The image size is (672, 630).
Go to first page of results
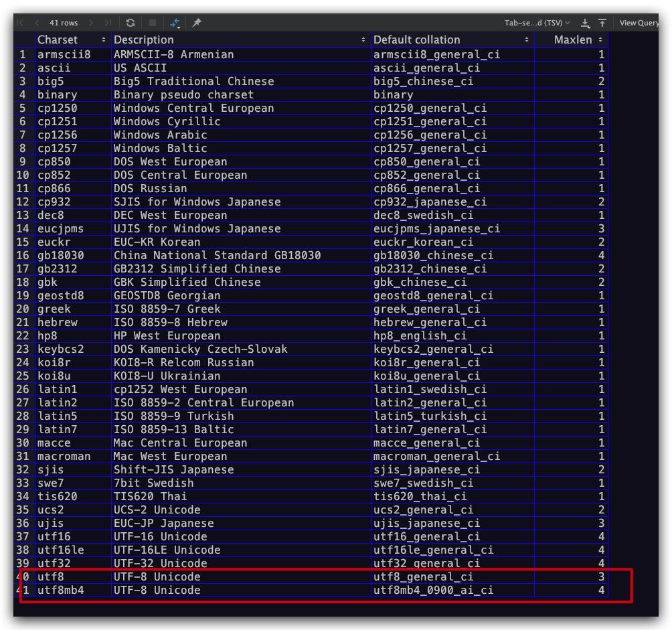tap(19, 23)
